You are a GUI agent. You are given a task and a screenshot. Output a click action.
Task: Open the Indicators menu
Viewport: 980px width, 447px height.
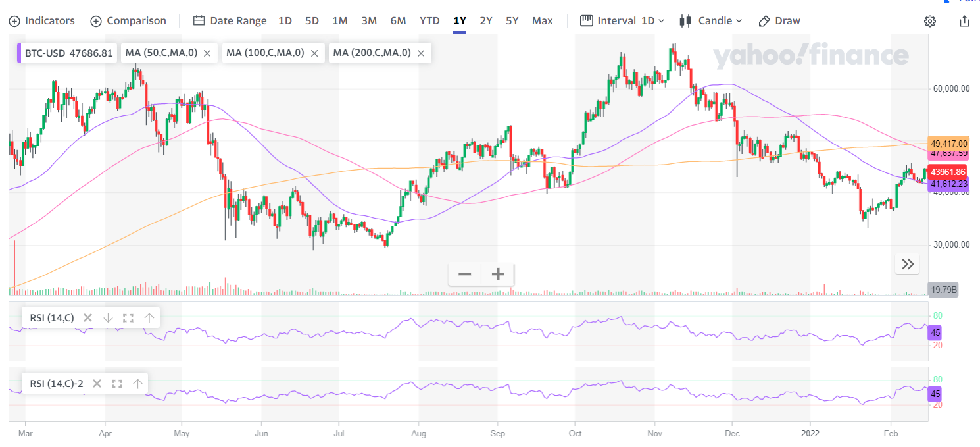[x=41, y=21]
